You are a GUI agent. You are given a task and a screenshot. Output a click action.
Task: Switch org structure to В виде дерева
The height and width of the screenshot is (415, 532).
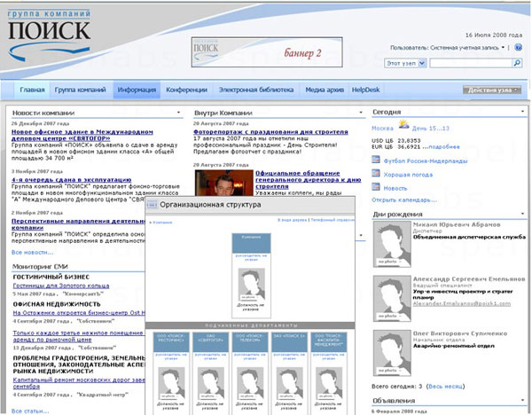(x=292, y=220)
